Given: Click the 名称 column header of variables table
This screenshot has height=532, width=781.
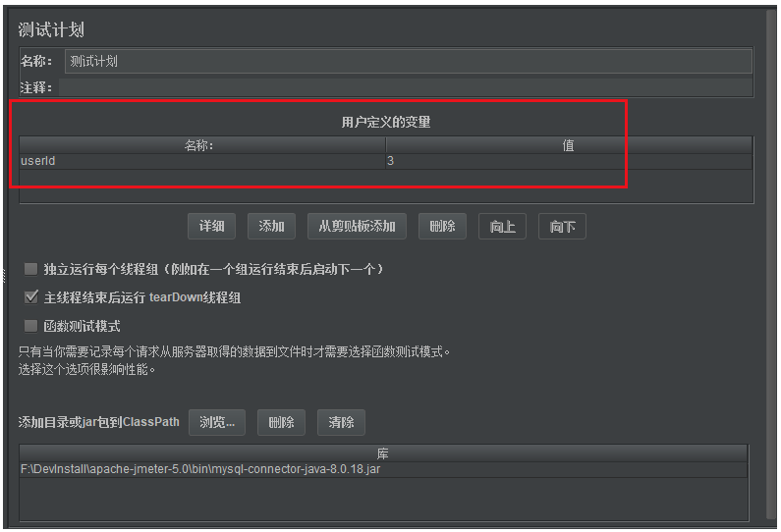Looking at the screenshot, I should tap(202, 145).
